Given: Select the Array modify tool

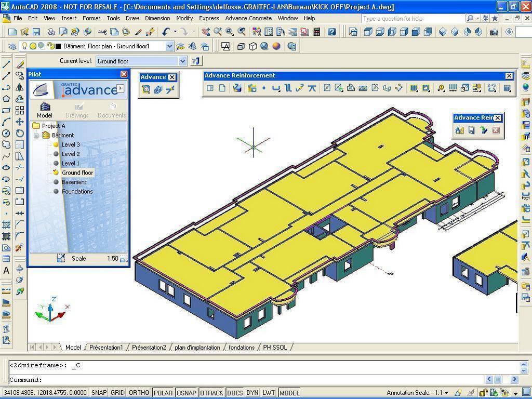Looking at the screenshot, I should (x=20, y=110).
